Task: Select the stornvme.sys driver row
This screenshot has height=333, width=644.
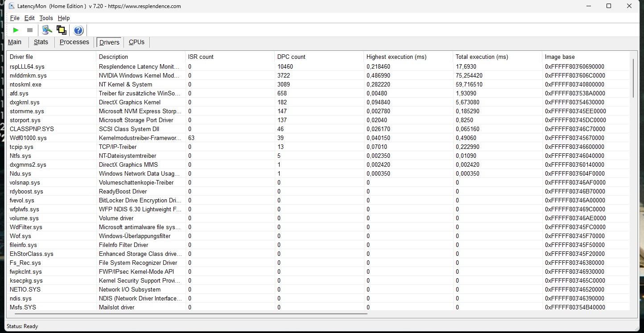Action: coord(318,111)
